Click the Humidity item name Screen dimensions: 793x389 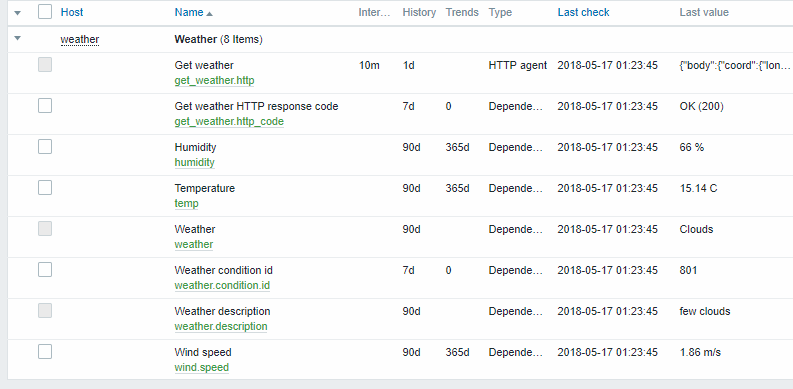[x=195, y=147]
